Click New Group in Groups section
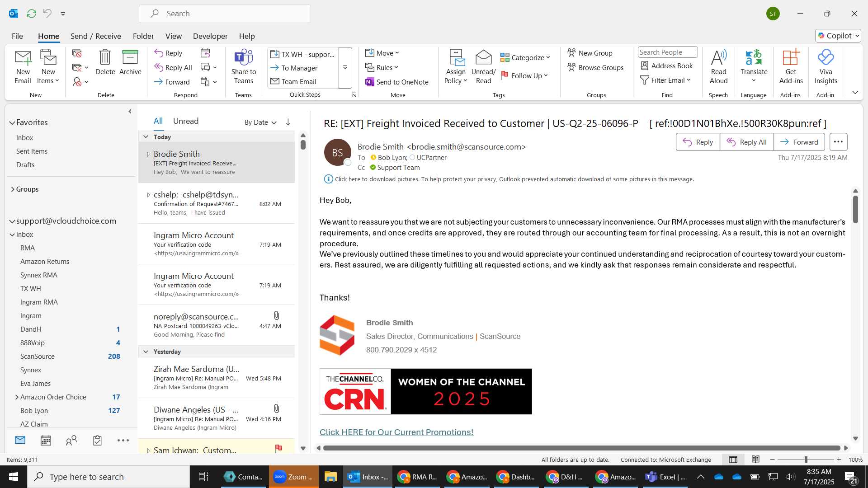This screenshot has width=868, height=488. [x=590, y=53]
